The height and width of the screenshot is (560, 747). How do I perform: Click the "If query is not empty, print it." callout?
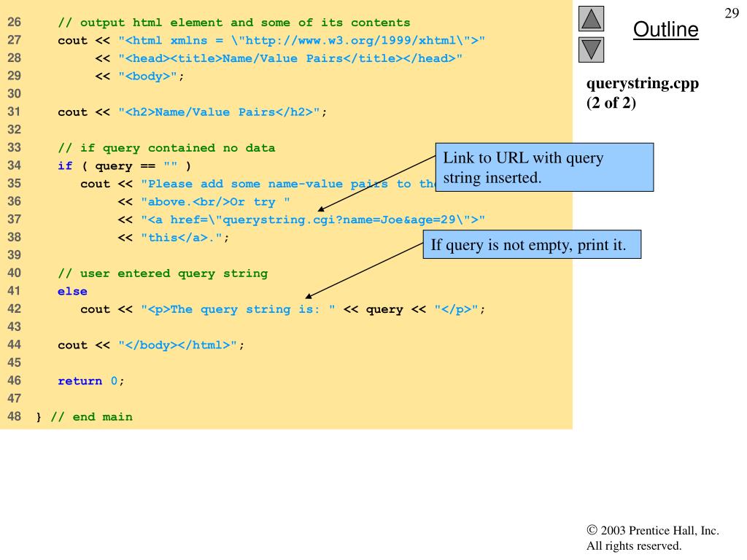pos(532,245)
